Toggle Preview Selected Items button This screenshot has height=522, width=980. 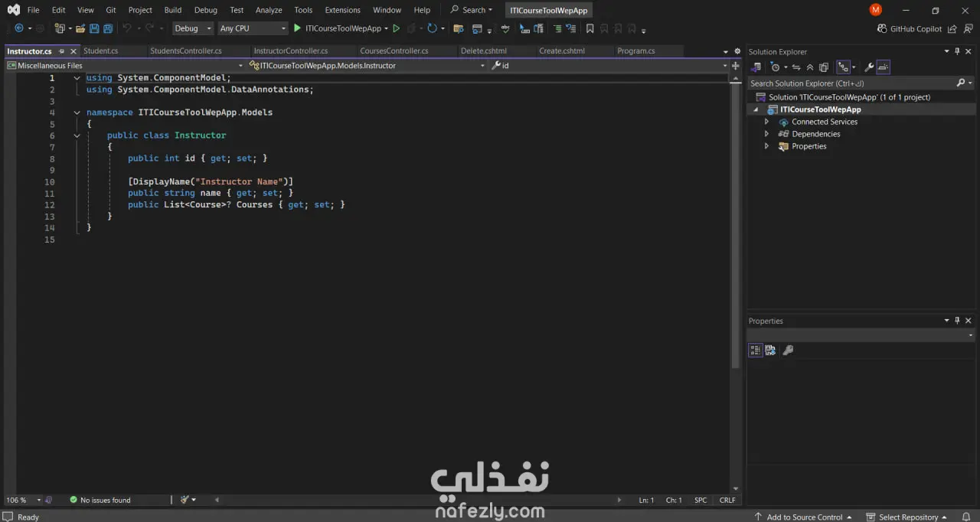click(x=883, y=67)
